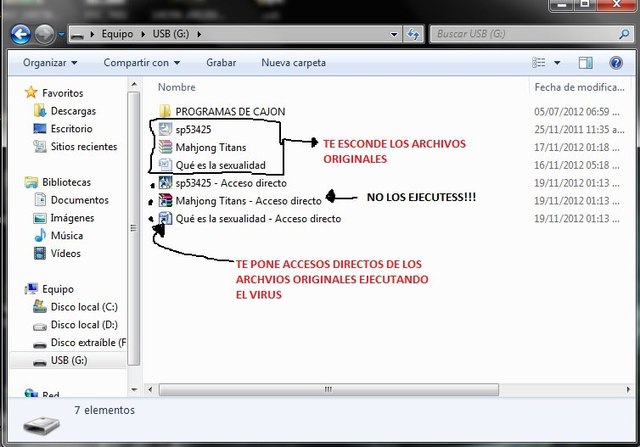This screenshot has width=640, height=447.
Task: Click the Mahjong Titans - Acceso directo icon
Action: [165, 200]
